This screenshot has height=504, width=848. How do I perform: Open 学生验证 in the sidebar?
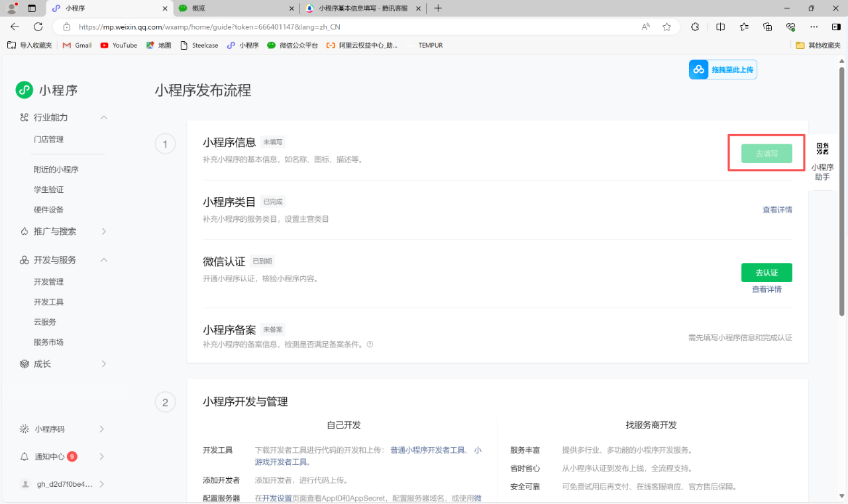coord(49,189)
